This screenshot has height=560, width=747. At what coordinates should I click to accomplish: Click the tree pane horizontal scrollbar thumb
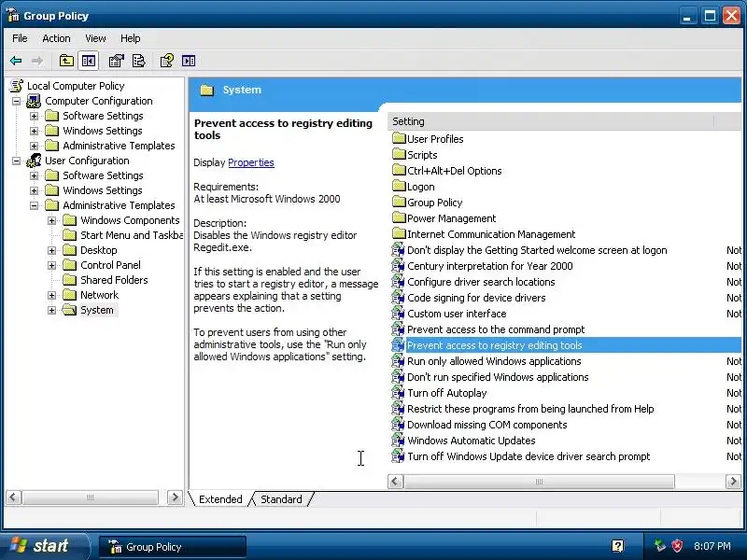(90, 497)
